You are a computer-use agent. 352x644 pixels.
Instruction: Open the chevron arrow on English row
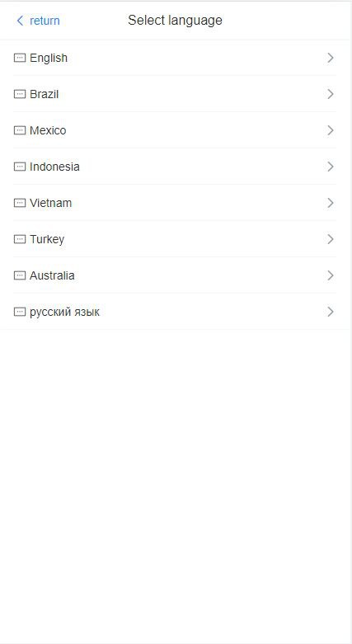click(331, 58)
